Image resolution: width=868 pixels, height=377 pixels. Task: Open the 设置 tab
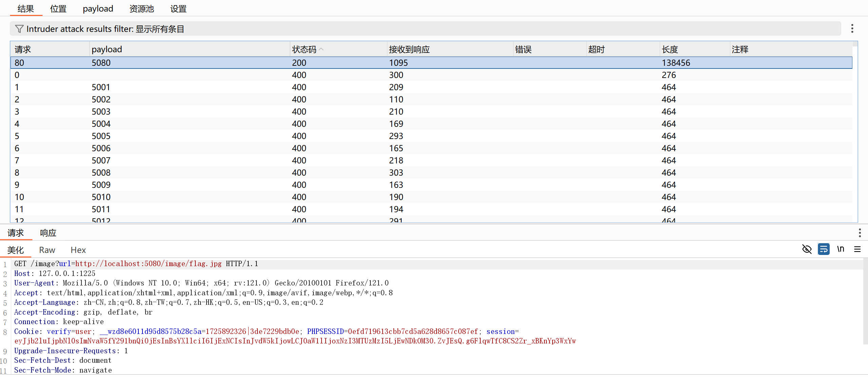pyautogui.click(x=178, y=9)
